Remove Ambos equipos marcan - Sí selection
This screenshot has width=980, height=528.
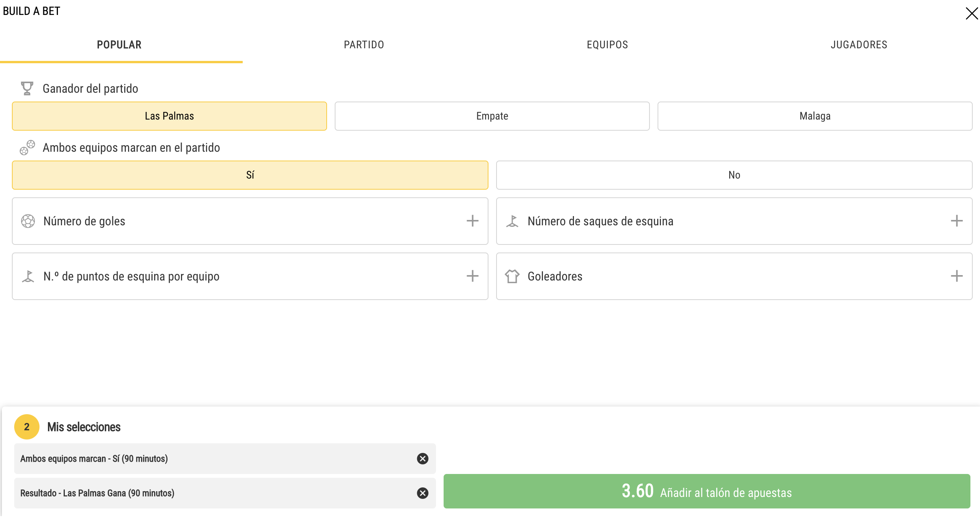pyautogui.click(x=423, y=459)
